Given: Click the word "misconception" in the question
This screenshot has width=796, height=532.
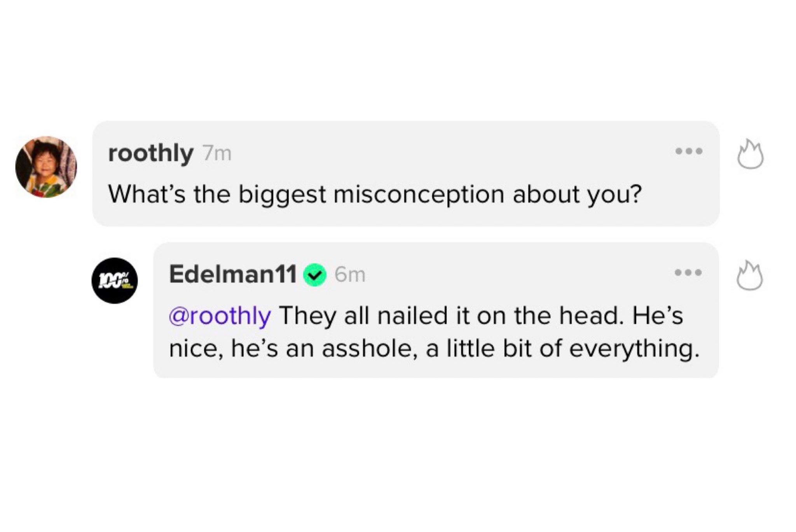Looking at the screenshot, I should [419, 194].
